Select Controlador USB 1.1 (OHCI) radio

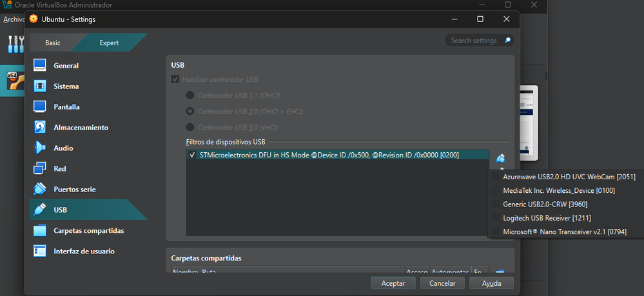190,95
